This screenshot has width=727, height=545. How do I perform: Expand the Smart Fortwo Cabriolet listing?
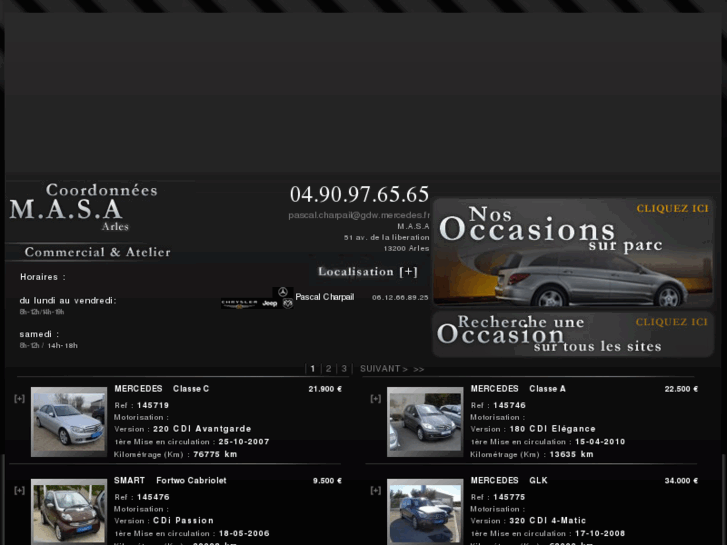click(19, 490)
